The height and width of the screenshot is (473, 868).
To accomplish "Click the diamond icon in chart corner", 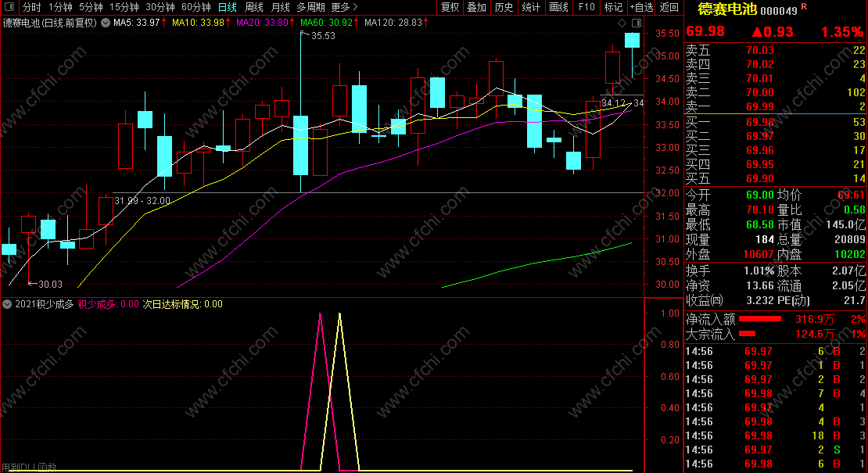I will coord(622,23).
